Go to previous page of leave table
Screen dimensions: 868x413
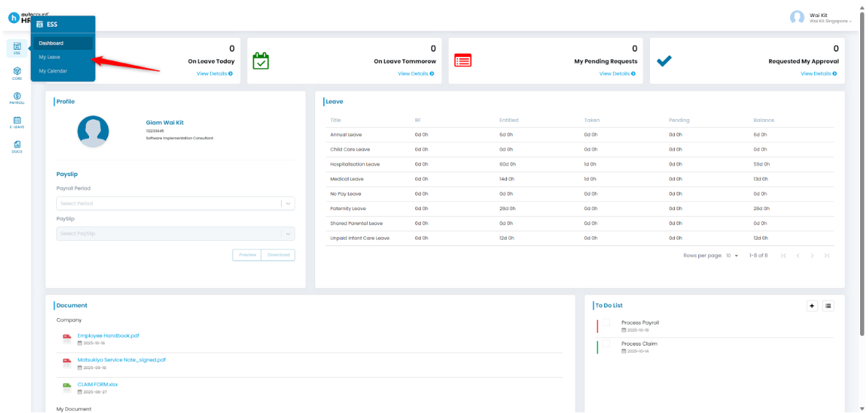coord(798,255)
